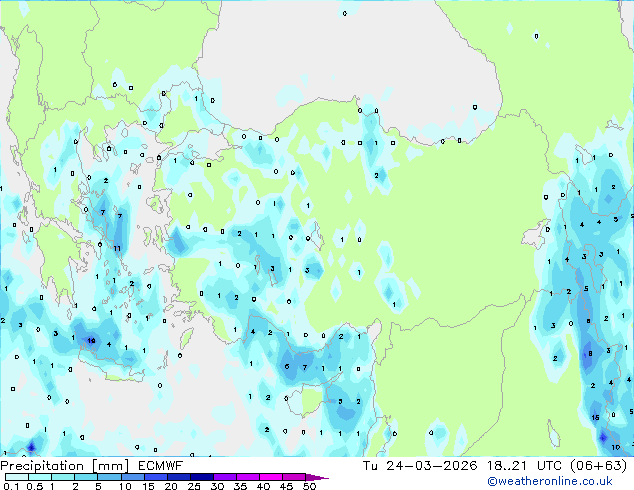Click the legend value '35'
The image size is (634, 490).
tap(240, 486)
